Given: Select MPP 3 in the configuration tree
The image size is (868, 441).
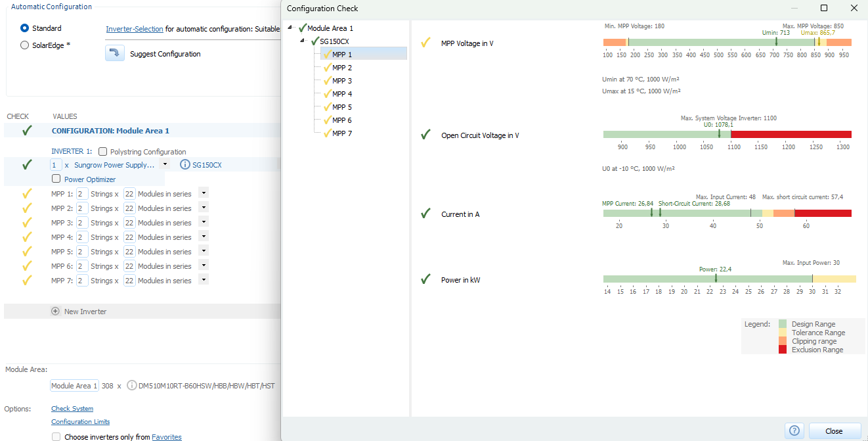Looking at the screenshot, I should point(341,81).
